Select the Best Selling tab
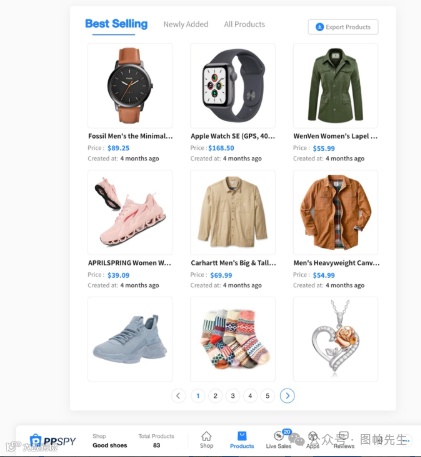This screenshot has width=421, height=457. (x=116, y=24)
